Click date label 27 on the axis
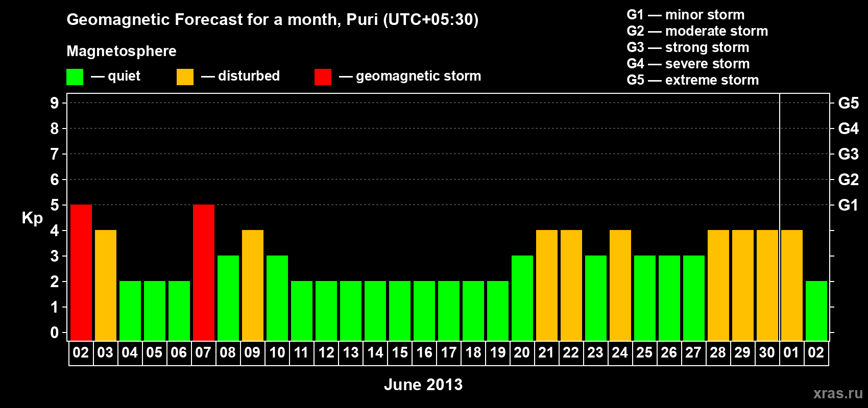The width and height of the screenshot is (868, 408). (x=693, y=352)
